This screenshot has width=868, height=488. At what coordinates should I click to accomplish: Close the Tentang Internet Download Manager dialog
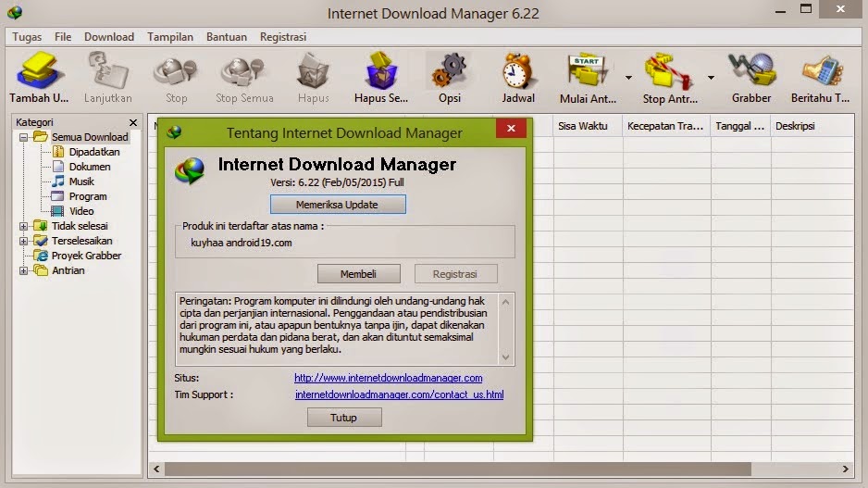click(x=511, y=129)
